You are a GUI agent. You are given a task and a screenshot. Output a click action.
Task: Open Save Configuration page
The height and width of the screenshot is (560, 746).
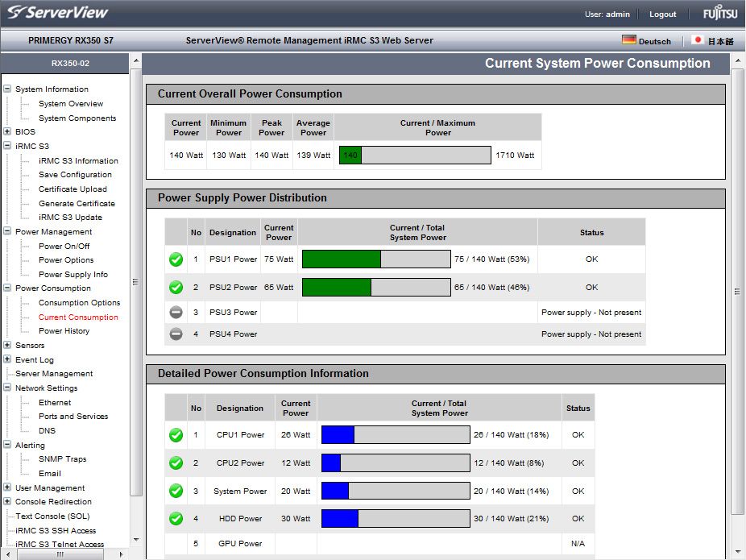75,175
